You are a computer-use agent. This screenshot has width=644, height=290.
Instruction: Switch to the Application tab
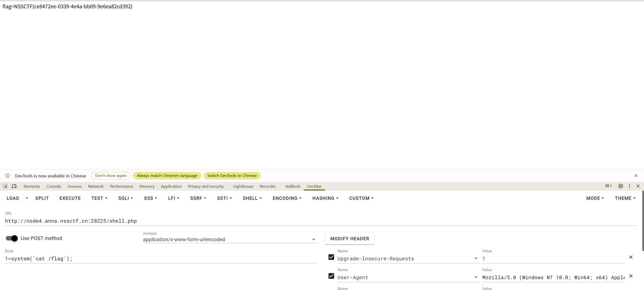click(x=171, y=186)
